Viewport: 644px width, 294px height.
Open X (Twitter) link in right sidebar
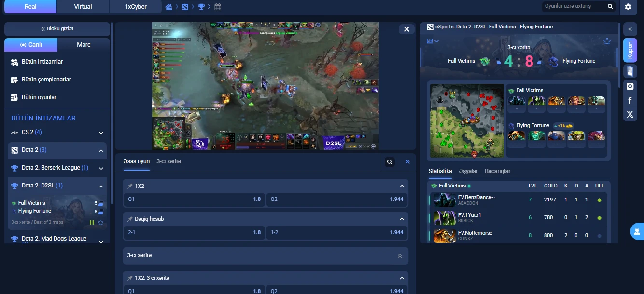tap(630, 114)
